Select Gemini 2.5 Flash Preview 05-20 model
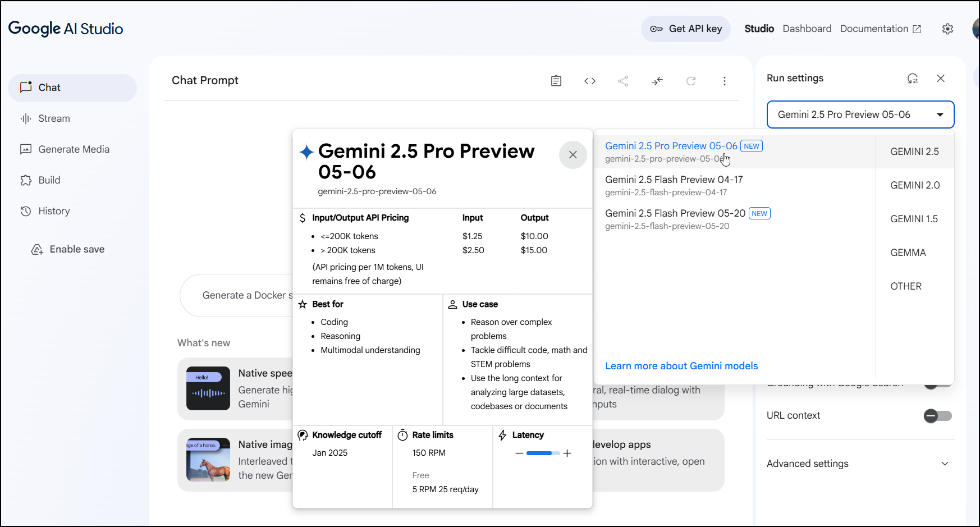The height and width of the screenshot is (527, 980). coord(735,219)
